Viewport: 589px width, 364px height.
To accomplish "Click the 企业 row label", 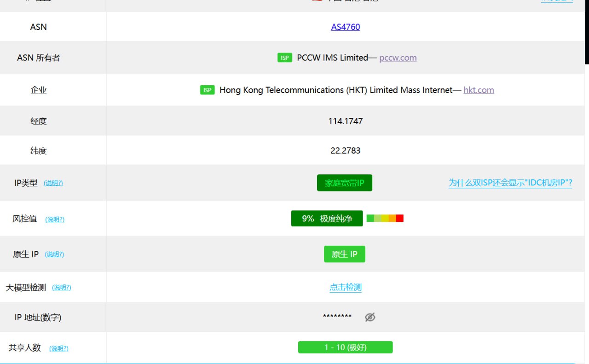I will (39, 90).
